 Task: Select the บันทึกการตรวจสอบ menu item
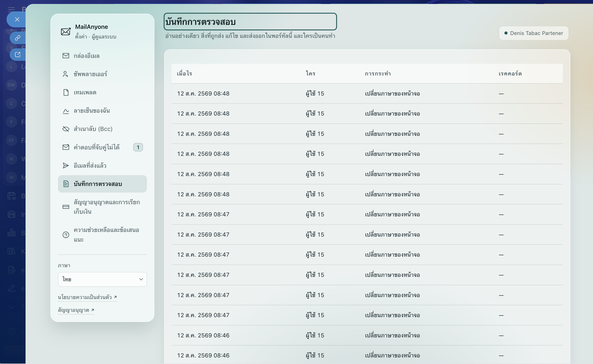(x=102, y=184)
